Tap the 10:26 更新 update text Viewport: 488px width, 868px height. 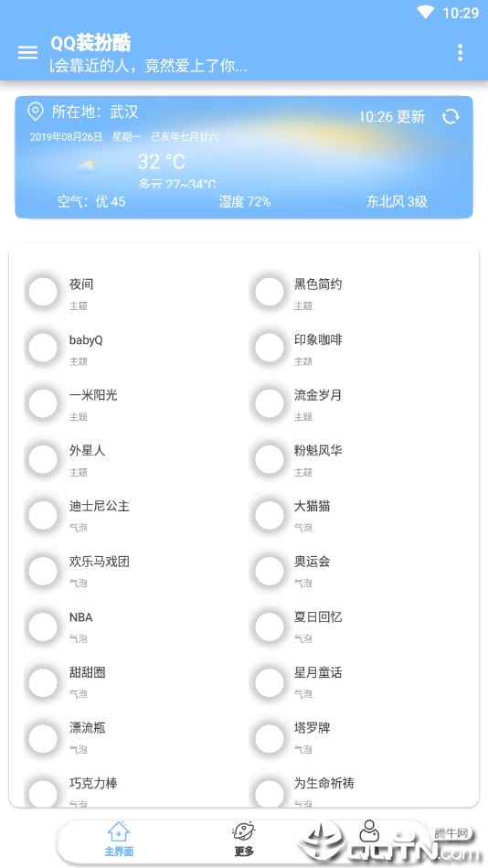pos(392,117)
